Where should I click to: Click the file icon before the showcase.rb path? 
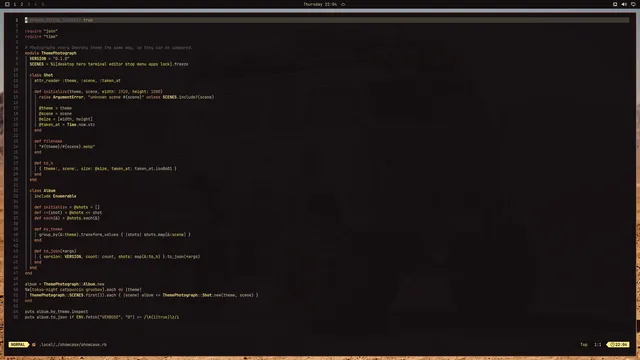click(34, 344)
